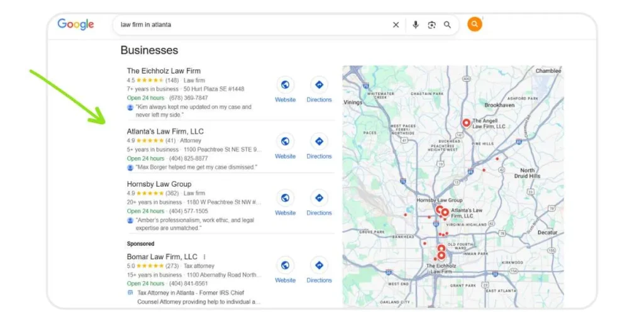
Task: Click Website label for The Eichholz Law Firm
Action: tap(285, 100)
